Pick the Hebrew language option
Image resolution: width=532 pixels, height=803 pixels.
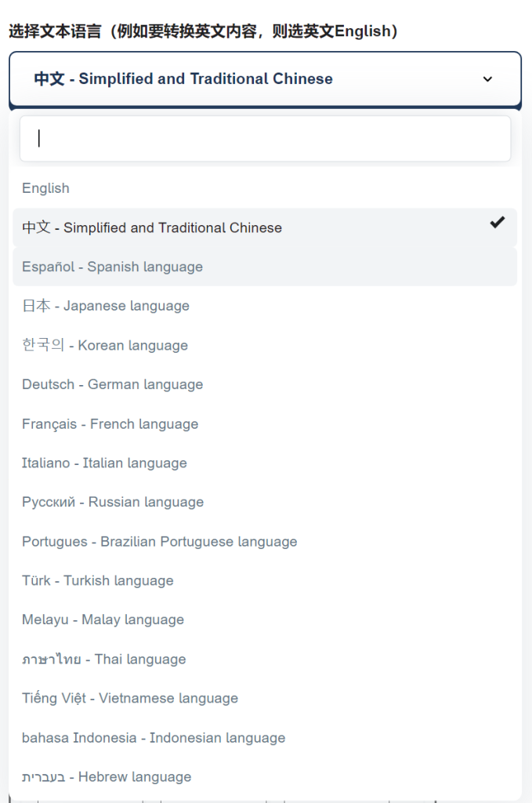point(107,776)
